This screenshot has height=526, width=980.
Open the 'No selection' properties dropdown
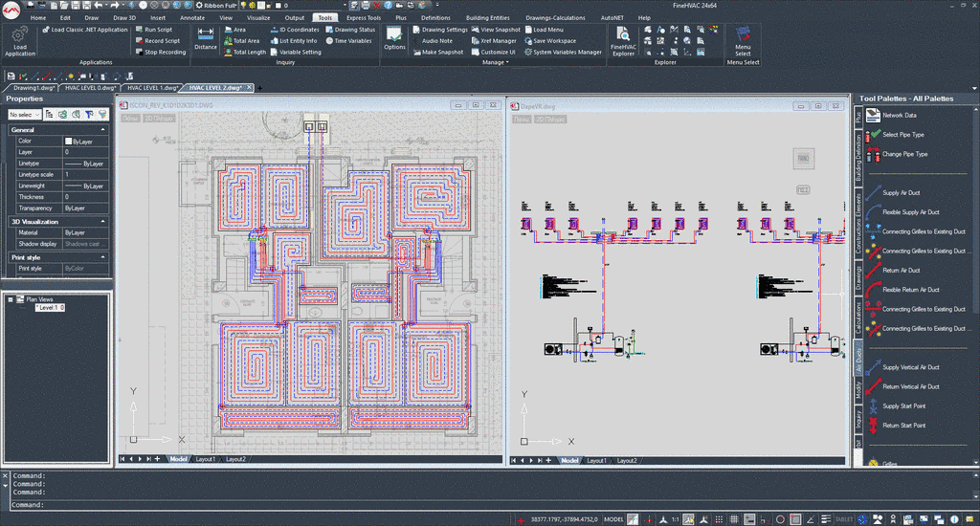tap(27, 115)
